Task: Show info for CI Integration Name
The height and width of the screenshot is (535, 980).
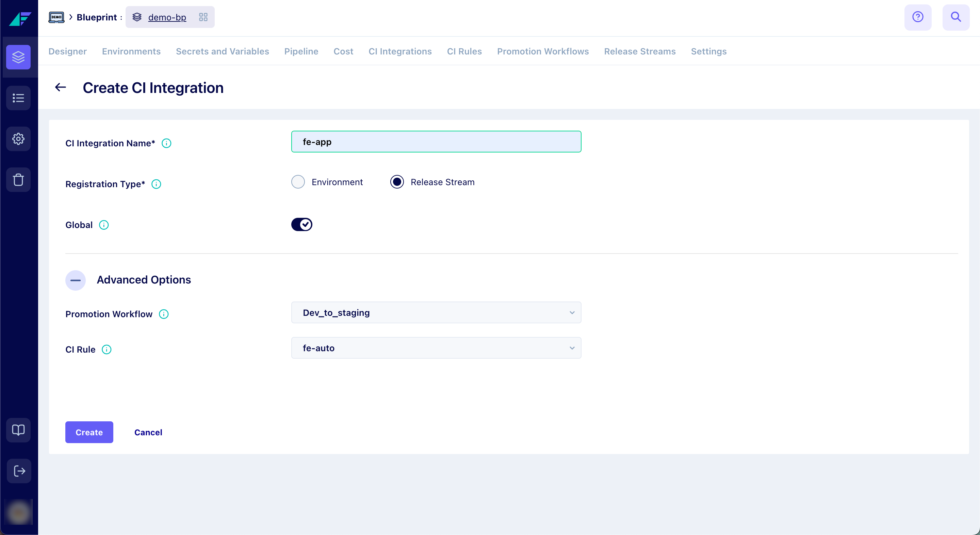Action: point(166,144)
